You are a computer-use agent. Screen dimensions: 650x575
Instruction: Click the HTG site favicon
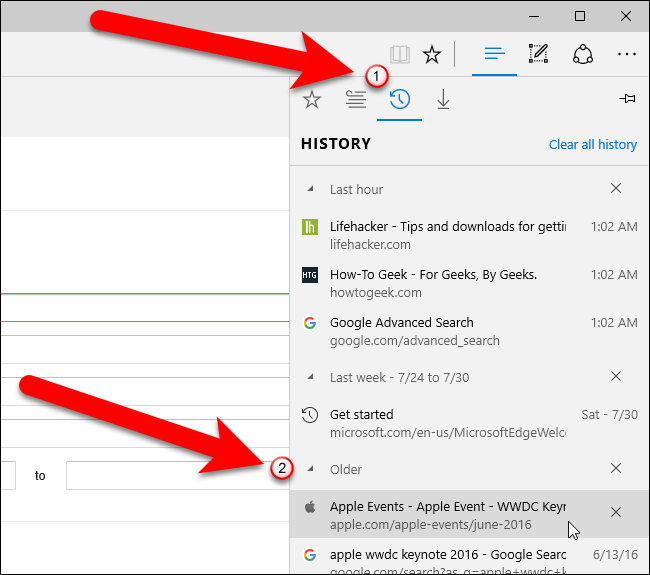coord(310,275)
